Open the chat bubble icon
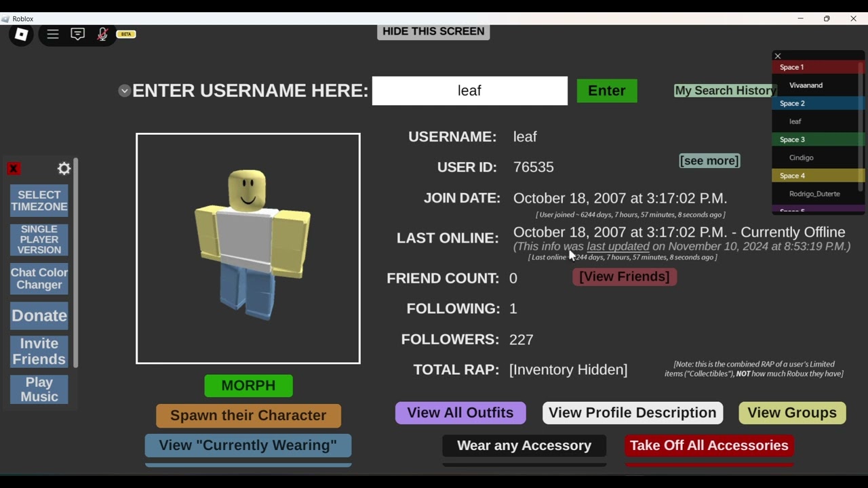The height and width of the screenshot is (488, 868). [78, 34]
